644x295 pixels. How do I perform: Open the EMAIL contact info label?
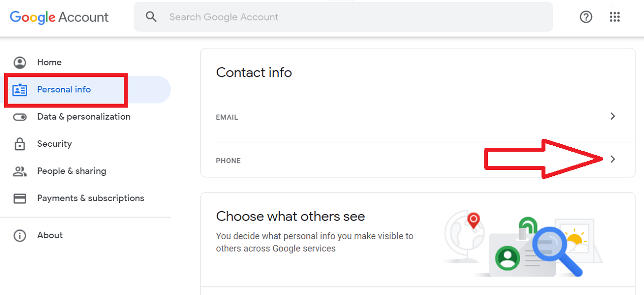tap(227, 117)
